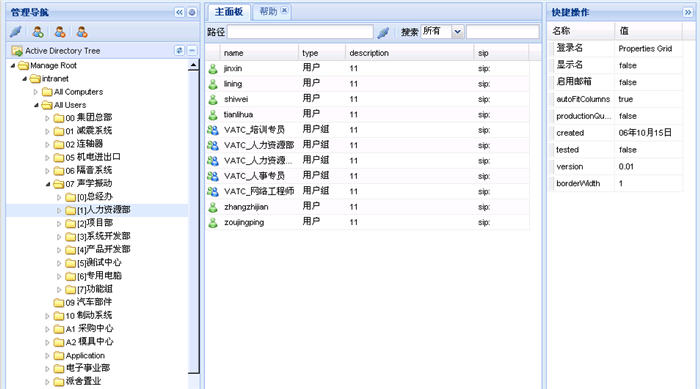Screen dimensions: 700x389
Task: Click the third user icon in navigation toolbar
Action: coord(82,32)
